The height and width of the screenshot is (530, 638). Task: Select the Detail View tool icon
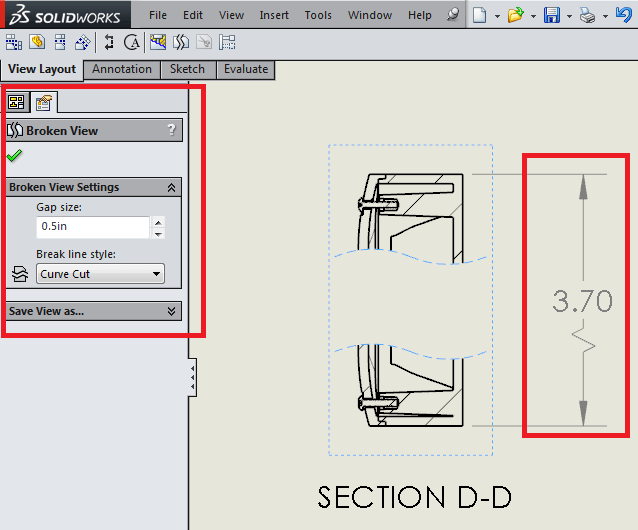pos(132,42)
